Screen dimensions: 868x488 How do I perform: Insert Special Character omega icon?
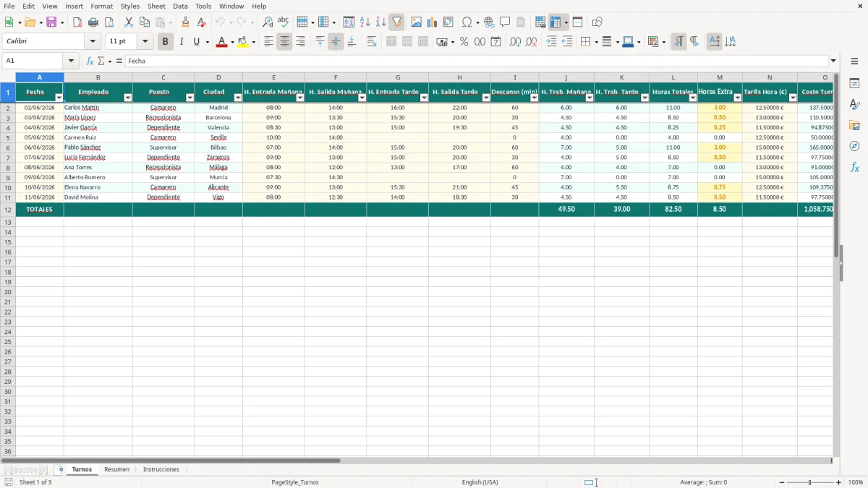pyautogui.click(x=467, y=22)
